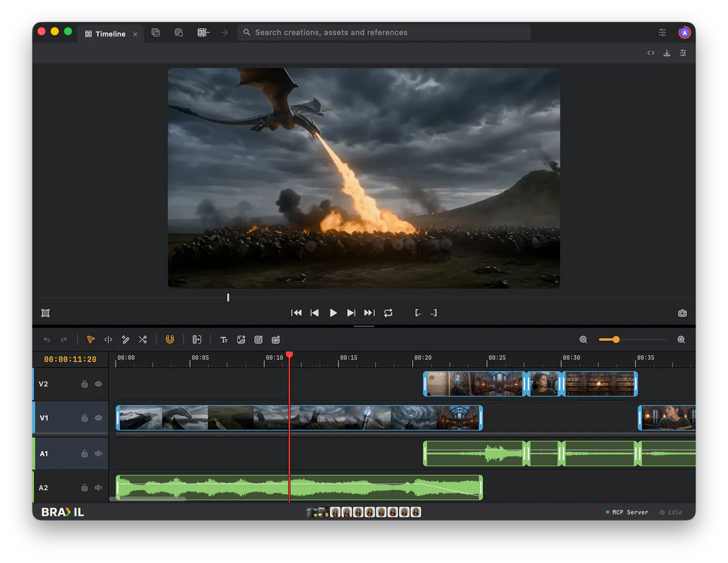Mute the A2 audio track
Viewport: 728px width, 563px height.
(x=98, y=487)
